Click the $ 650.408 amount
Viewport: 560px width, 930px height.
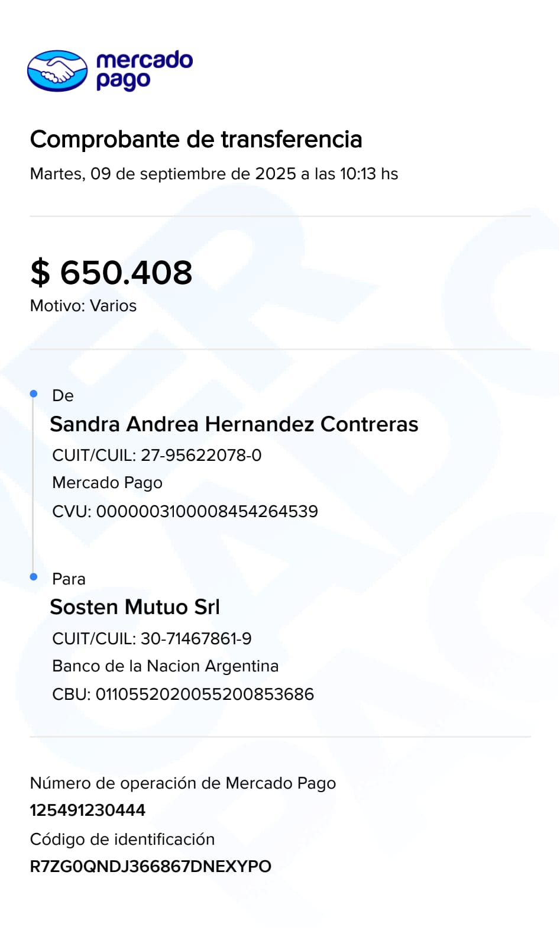[x=111, y=273]
